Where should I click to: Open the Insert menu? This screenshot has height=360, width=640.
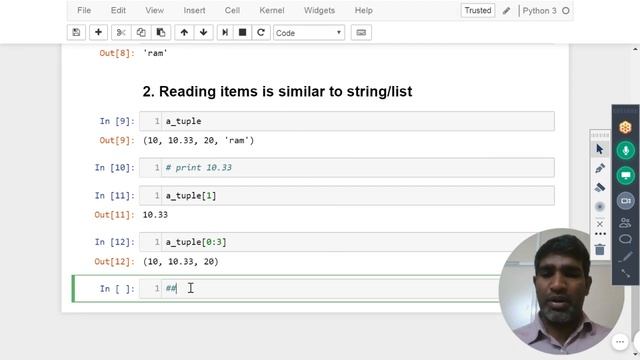194,11
